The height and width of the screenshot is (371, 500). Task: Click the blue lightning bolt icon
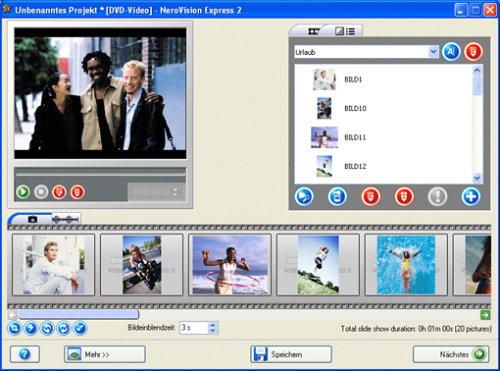31,328
